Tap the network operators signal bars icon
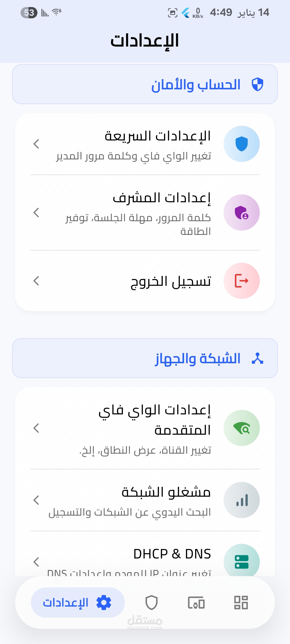Screen dimensions: 290x644 (x=241, y=500)
